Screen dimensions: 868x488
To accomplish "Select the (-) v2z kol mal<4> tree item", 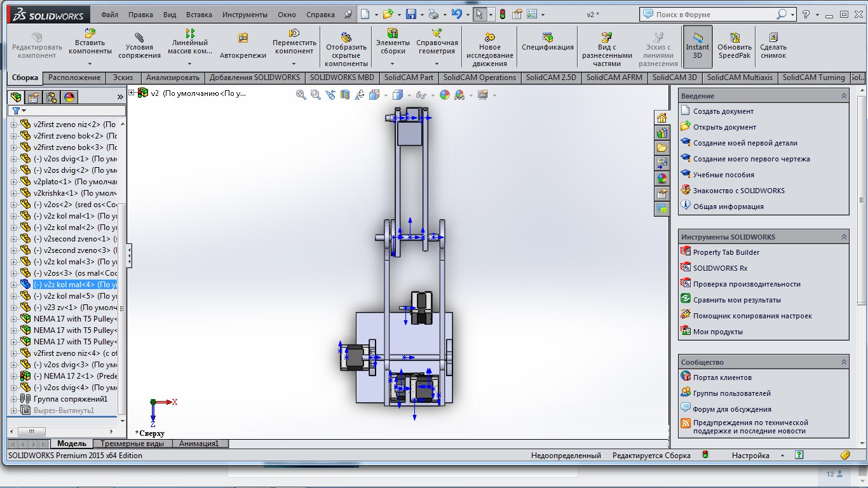I will [75, 285].
